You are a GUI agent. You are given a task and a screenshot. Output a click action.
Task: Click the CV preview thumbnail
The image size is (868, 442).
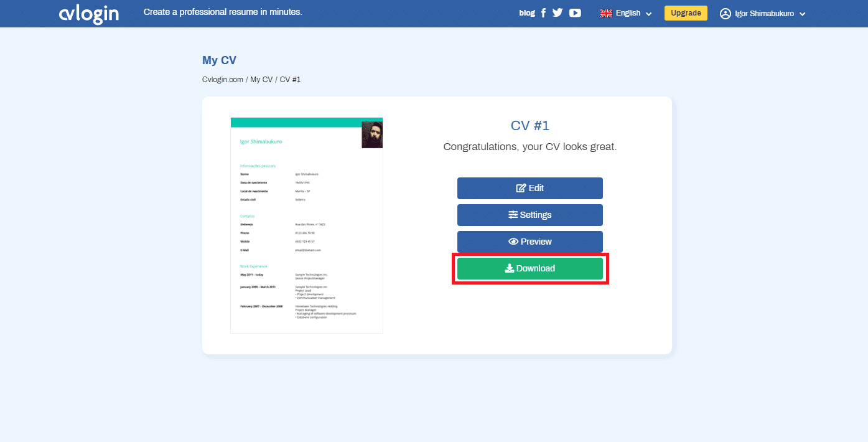tap(306, 225)
